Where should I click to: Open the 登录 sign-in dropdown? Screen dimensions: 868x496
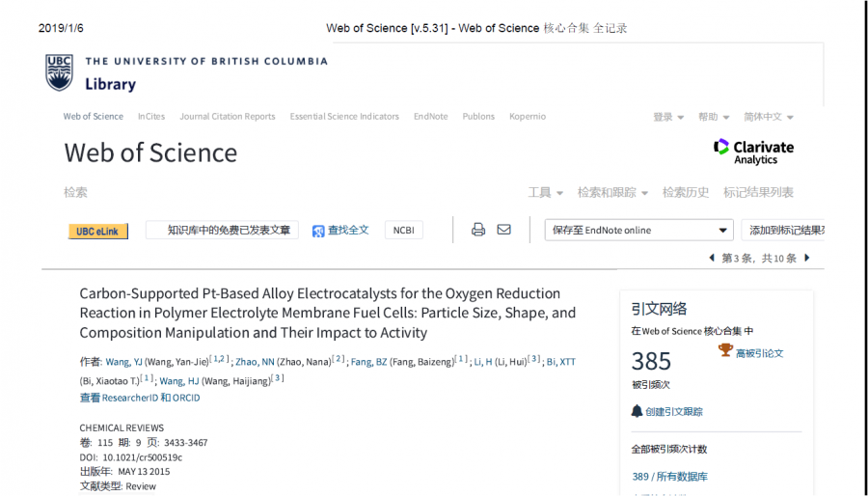point(667,117)
